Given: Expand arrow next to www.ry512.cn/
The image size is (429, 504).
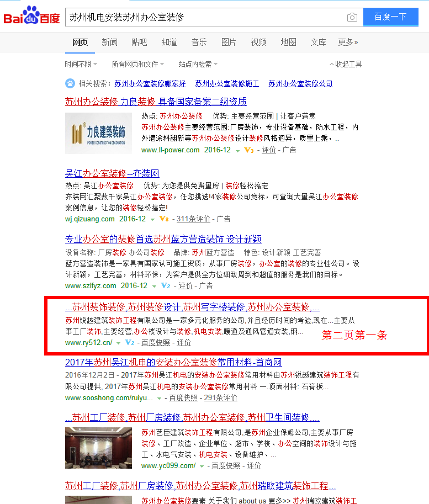Looking at the screenshot, I should 118,343.
